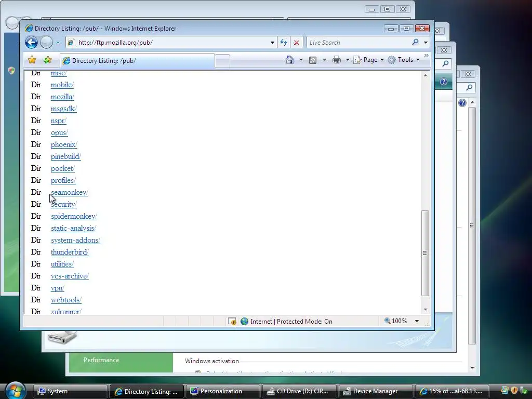Switch to Personalization taskbar button
Viewport: 532px width, 399px height.
tap(222, 391)
